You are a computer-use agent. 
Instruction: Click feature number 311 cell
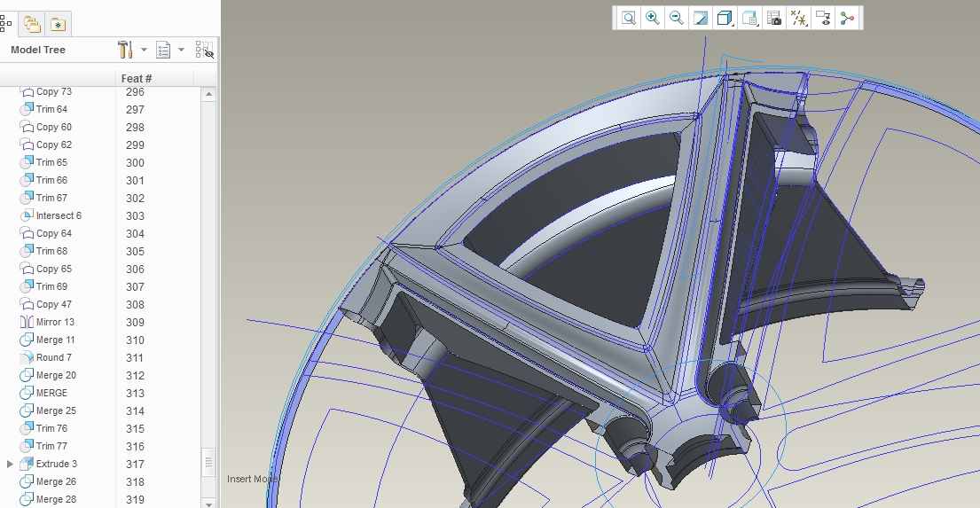[x=135, y=357]
